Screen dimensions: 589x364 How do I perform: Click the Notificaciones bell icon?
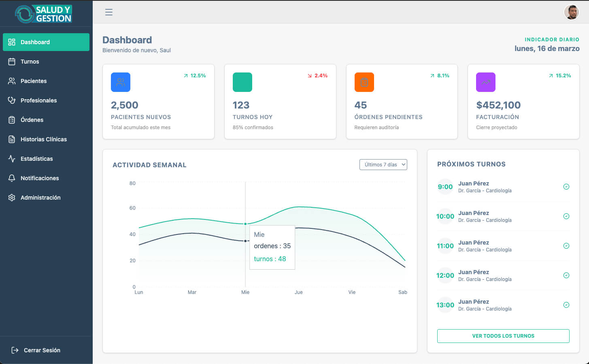[x=12, y=178]
